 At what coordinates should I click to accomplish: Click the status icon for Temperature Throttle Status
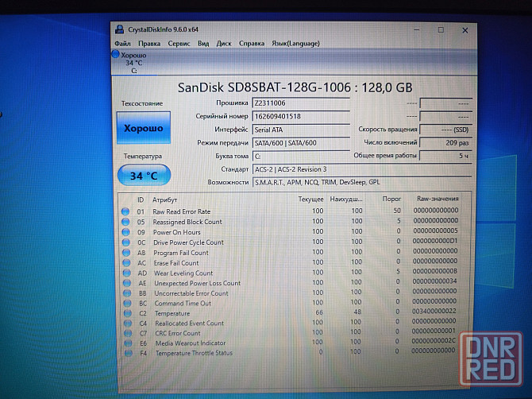(129, 353)
